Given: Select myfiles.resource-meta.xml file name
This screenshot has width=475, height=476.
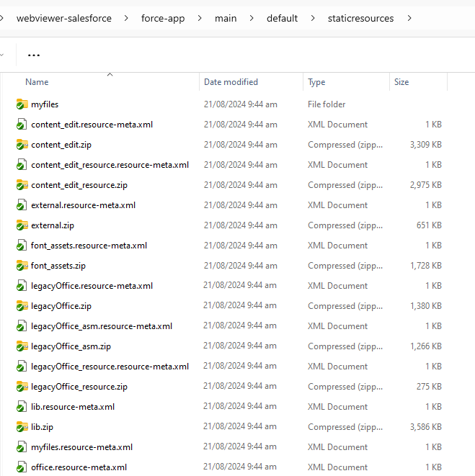Looking at the screenshot, I should click(81, 447).
